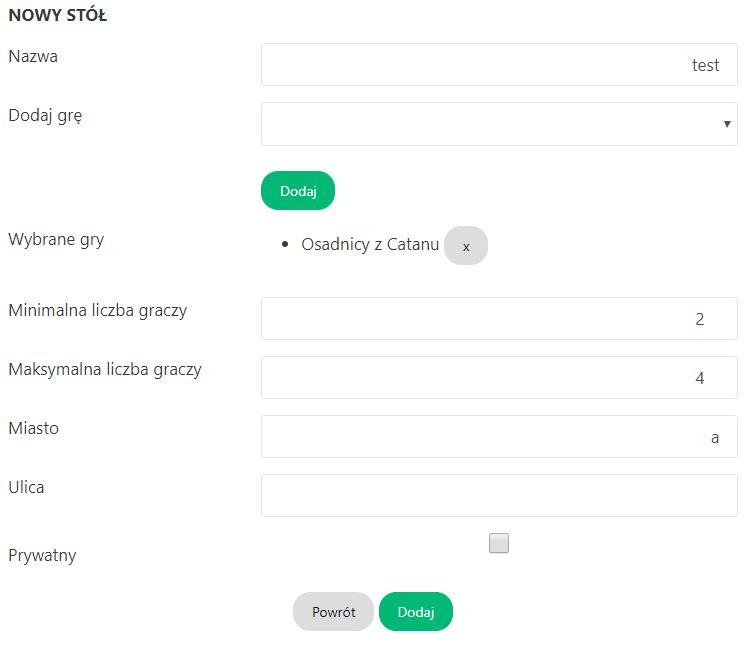
Task: Select the Maksymalna liczba graczy input
Action: [499, 378]
